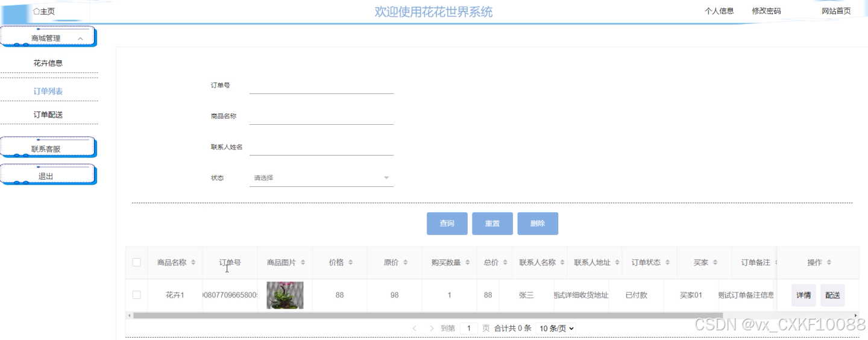Sort by 联系人名称 column arrows

click(x=562, y=262)
